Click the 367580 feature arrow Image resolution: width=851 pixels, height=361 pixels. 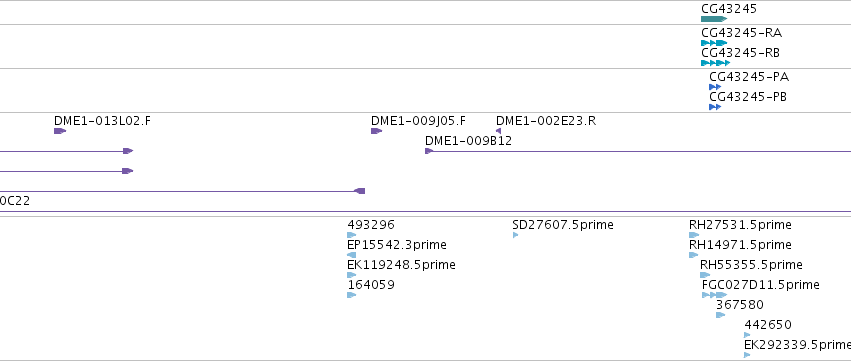pos(721,315)
